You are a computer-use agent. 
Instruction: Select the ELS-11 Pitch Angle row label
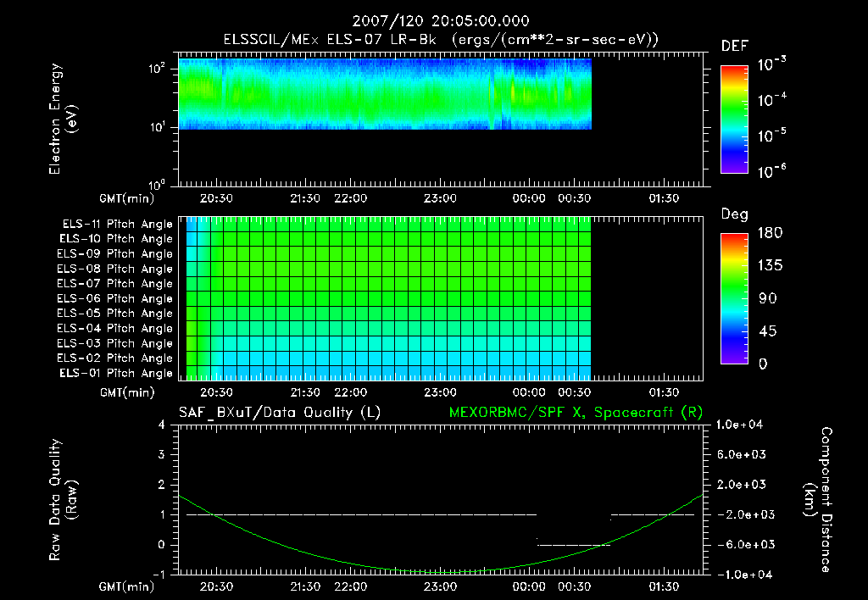pyautogui.click(x=117, y=225)
